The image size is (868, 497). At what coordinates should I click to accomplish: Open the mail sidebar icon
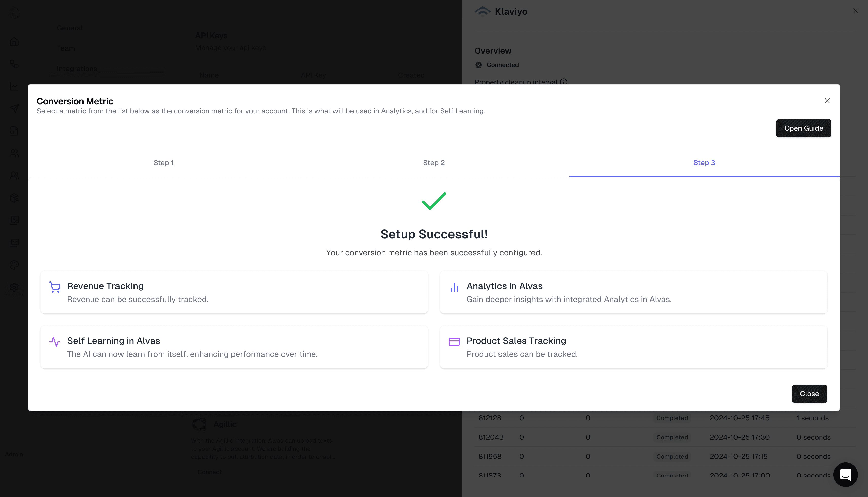coord(14,243)
